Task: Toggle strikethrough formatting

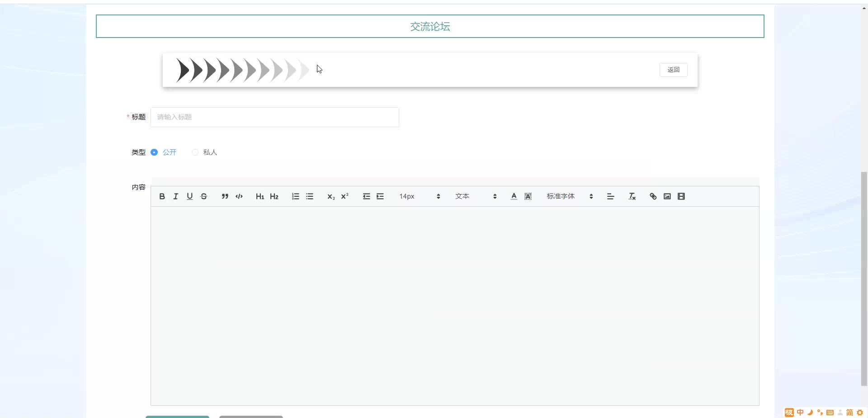Action: 204,196
